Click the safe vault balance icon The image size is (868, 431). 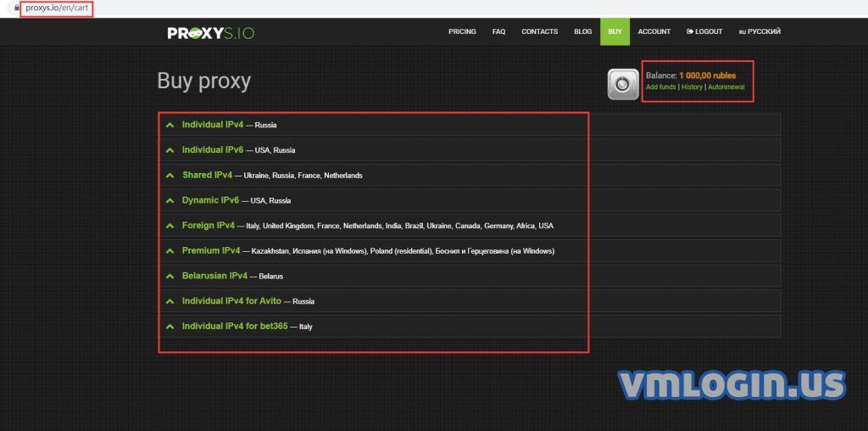click(x=623, y=84)
